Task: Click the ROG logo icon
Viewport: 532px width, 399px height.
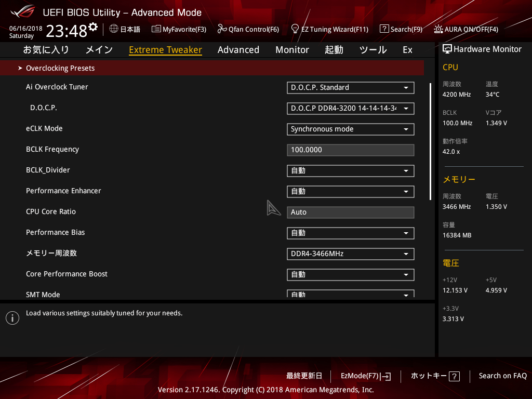Action: pos(22,11)
